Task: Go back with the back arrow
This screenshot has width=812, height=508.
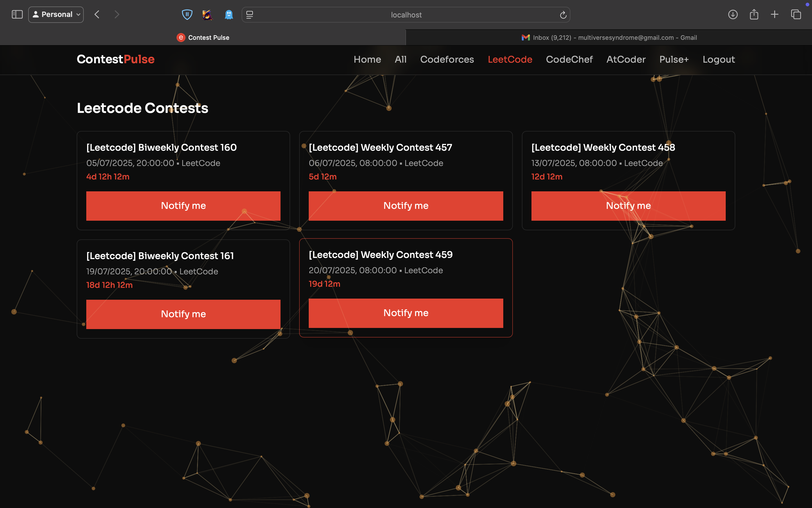Action: (97, 14)
